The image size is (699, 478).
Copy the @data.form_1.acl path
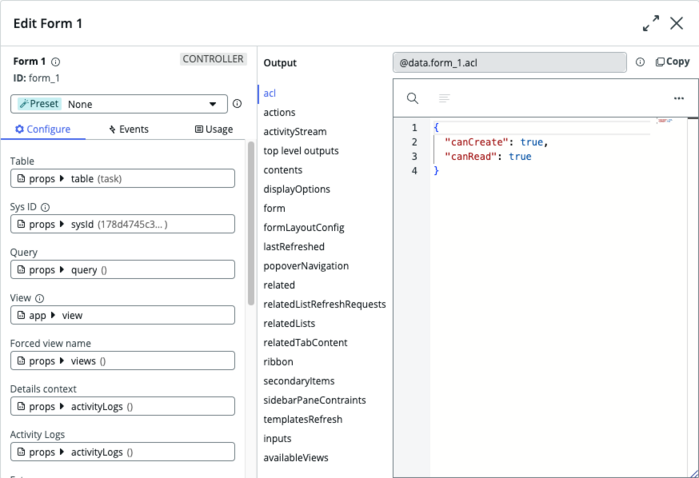click(672, 62)
